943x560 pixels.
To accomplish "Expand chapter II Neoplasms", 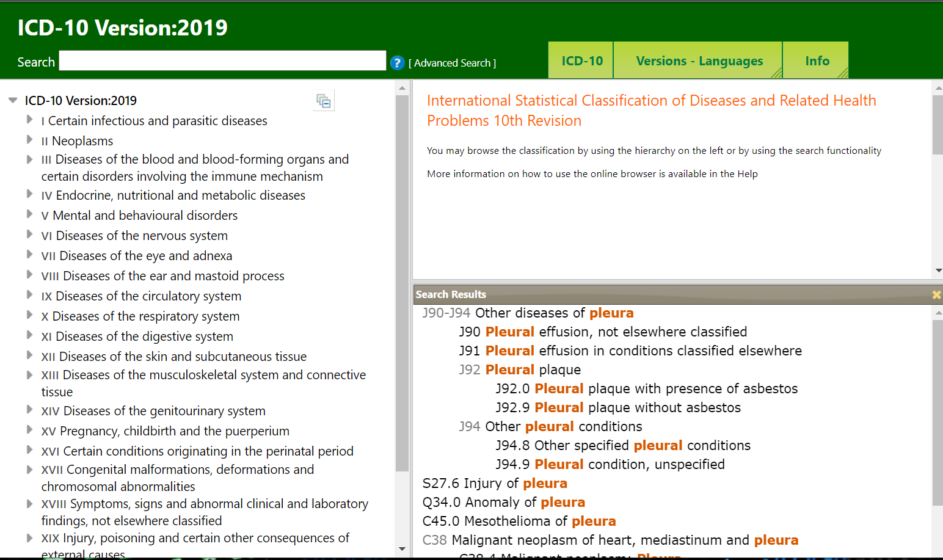I will (29, 140).
